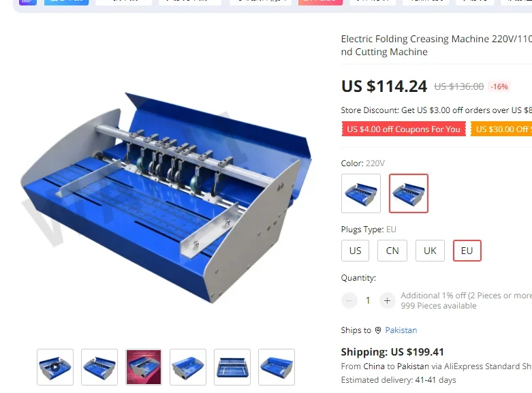Screen dimensions: 532x393
Task: Click the plus icon to increase quantity
Action: pyautogui.click(x=387, y=300)
